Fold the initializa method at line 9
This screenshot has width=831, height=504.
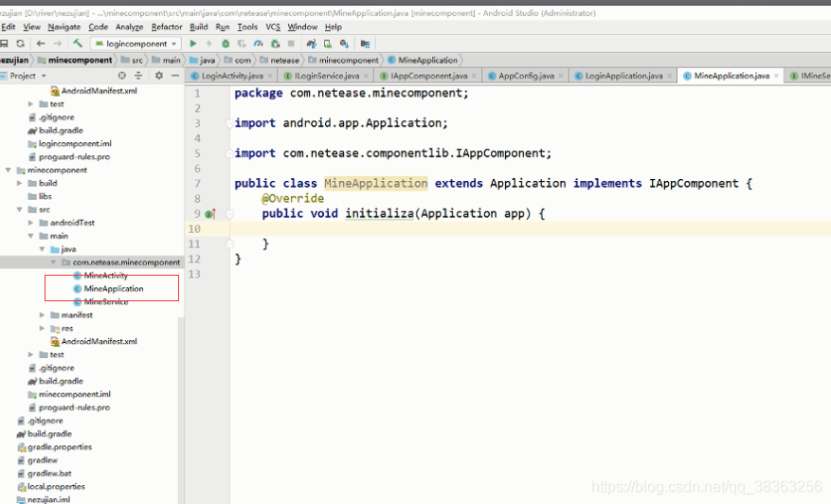(x=229, y=214)
